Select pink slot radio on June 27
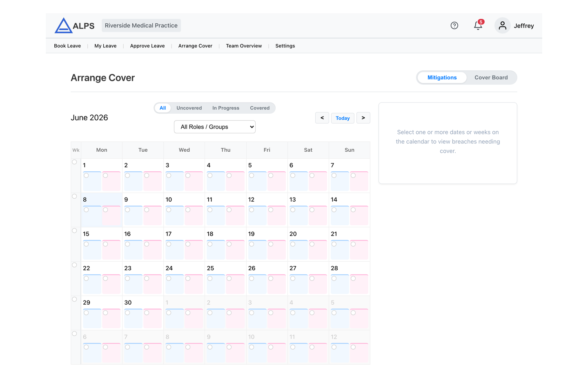Viewport: 588px width, 368px height. click(312, 278)
